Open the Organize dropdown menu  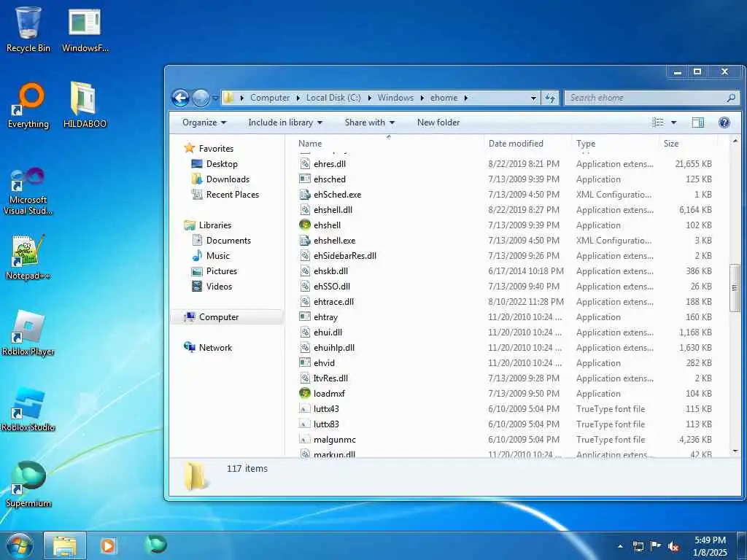coord(204,122)
